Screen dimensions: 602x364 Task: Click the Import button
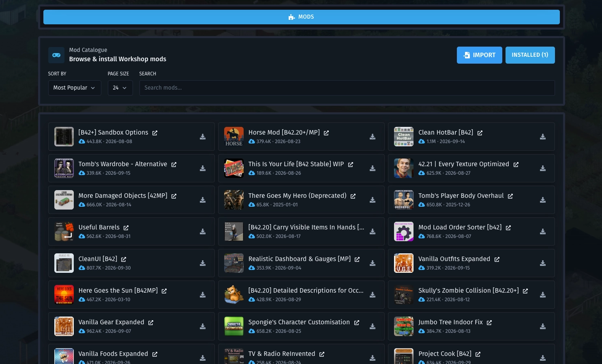pos(480,55)
